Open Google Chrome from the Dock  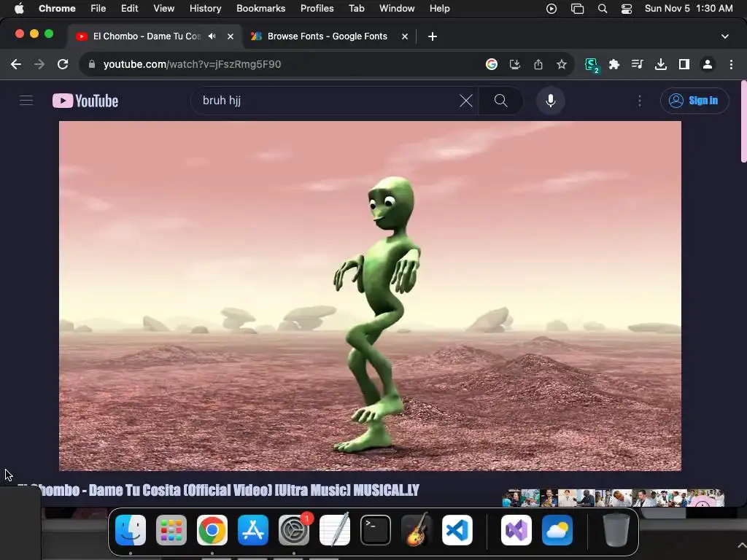[x=212, y=530]
